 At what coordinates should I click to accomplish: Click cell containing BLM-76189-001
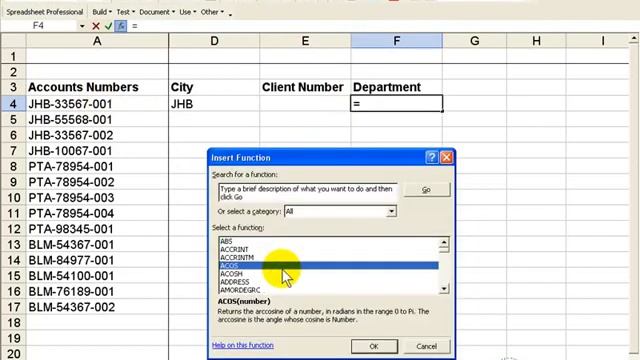coord(97,291)
